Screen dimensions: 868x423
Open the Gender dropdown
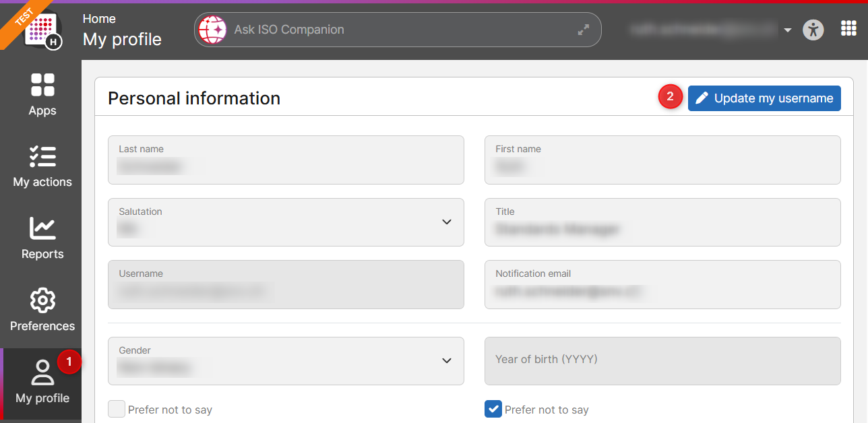(x=446, y=361)
